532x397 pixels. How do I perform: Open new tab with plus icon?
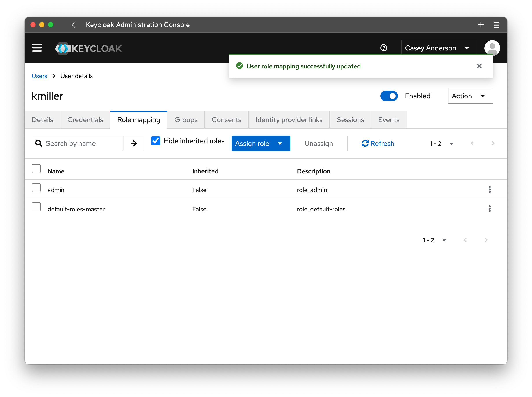pos(481,25)
